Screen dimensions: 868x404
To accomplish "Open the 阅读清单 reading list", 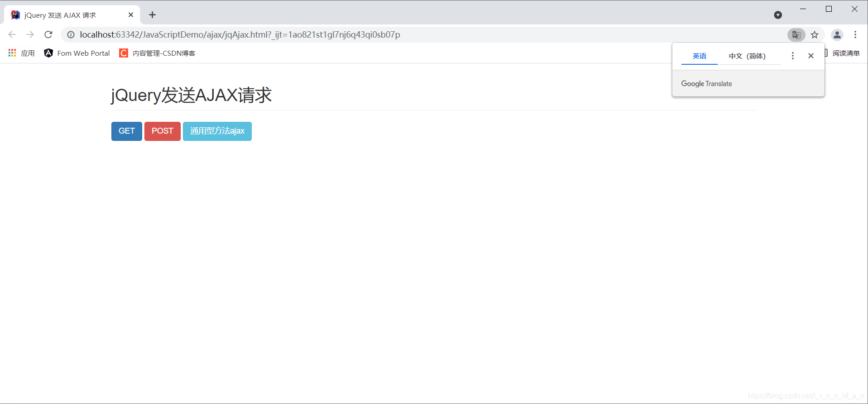I will (x=842, y=53).
